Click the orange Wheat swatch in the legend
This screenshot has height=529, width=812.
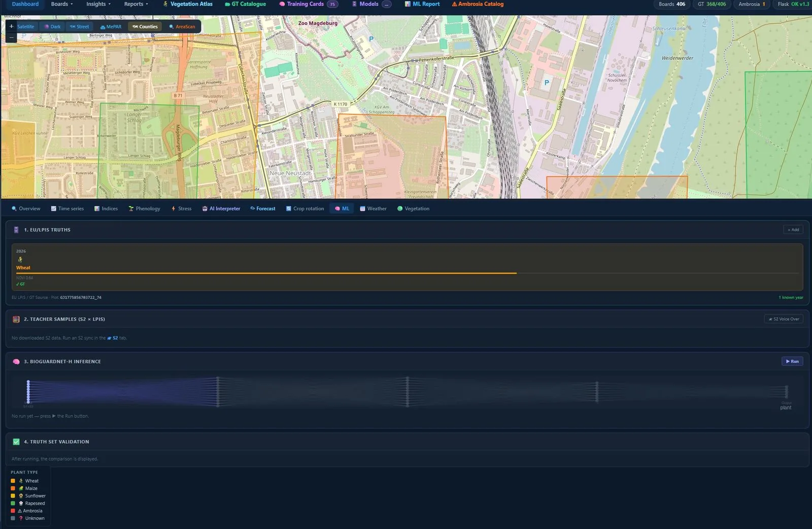(13, 481)
